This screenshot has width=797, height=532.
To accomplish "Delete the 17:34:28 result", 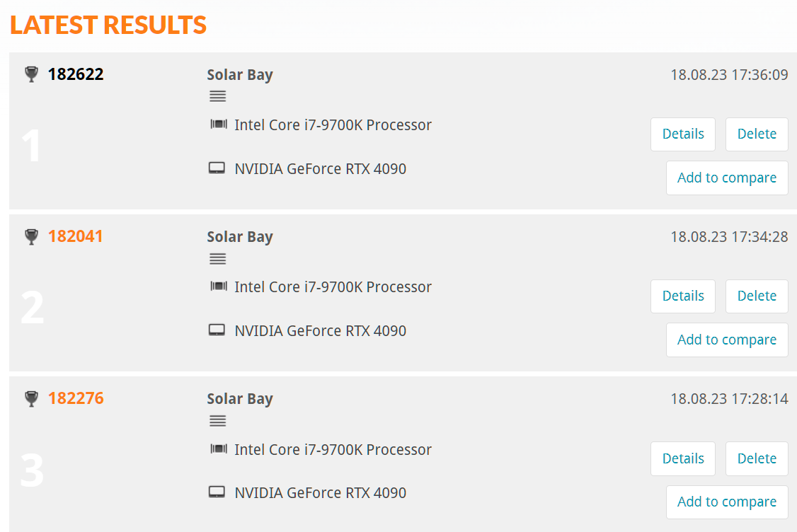I will tap(757, 296).
